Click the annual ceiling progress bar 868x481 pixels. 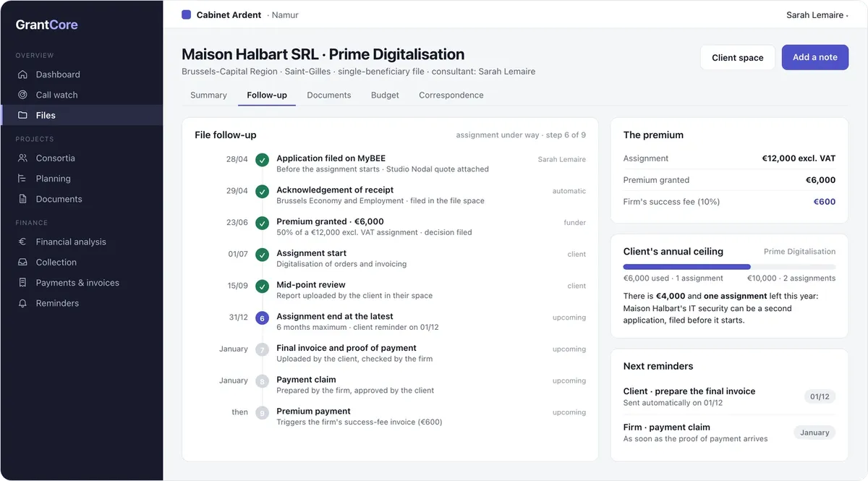729,267
